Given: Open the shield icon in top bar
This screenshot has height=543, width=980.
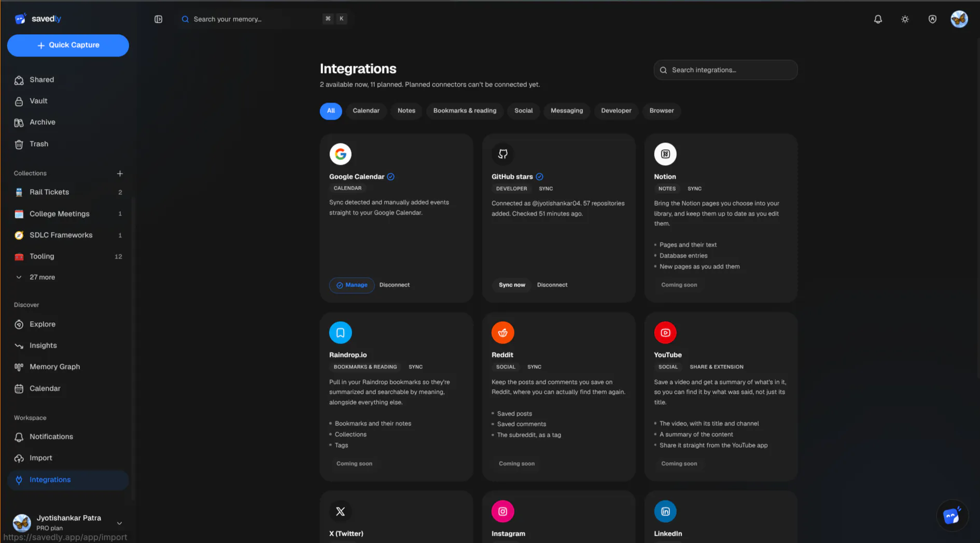Looking at the screenshot, I should point(932,19).
